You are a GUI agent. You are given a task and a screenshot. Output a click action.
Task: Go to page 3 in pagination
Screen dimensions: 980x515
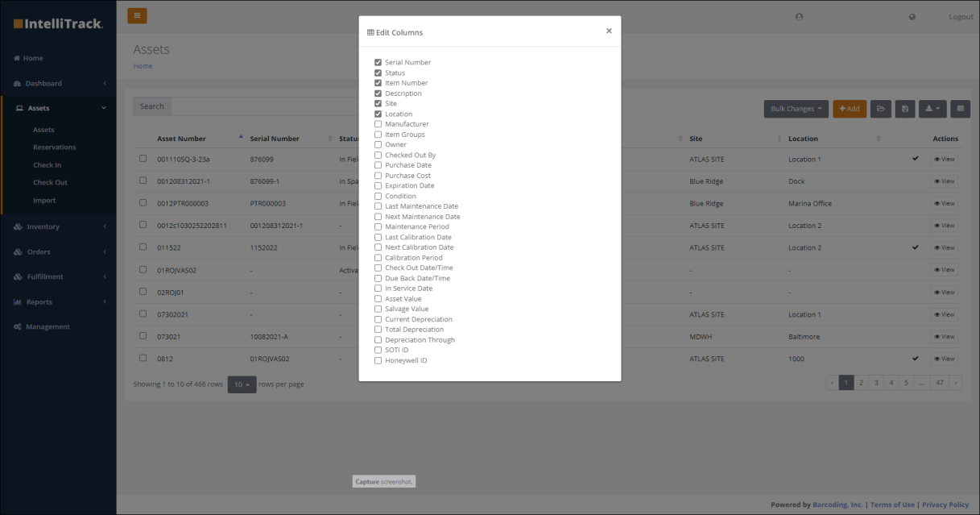pos(875,383)
